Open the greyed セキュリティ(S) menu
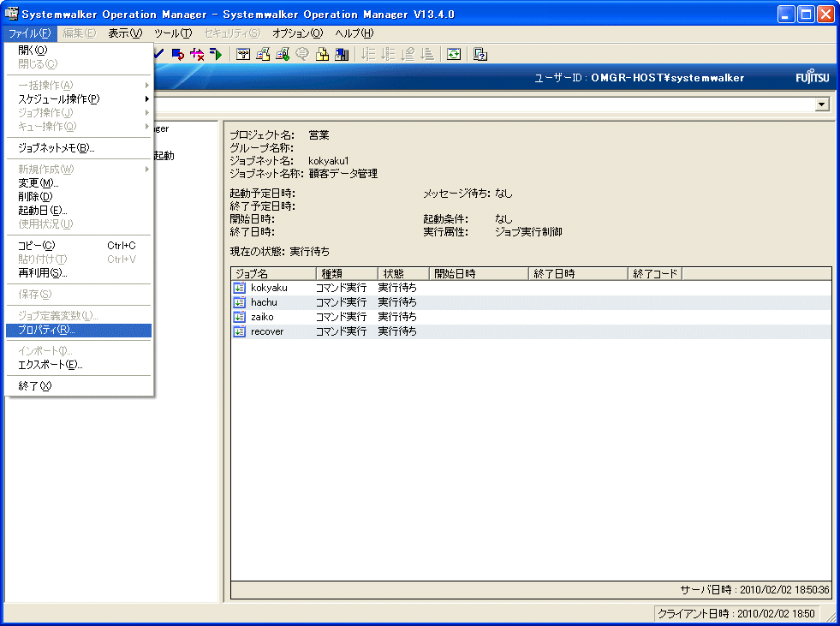 232,33
